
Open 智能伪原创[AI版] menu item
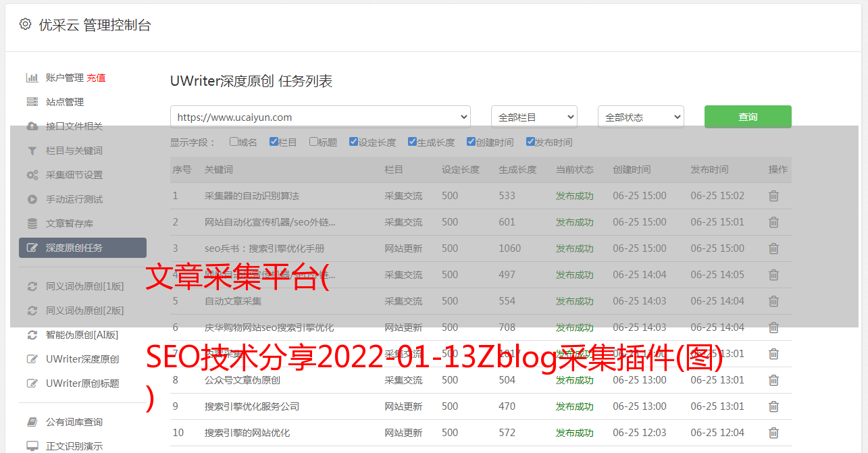[82, 335]
